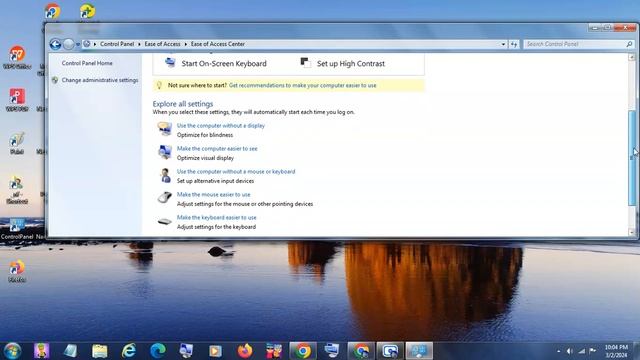This screenshot has width=640, height=360.
Task: Click the Start On-Screen Keyboard icon
Action: tap(170, 63)
